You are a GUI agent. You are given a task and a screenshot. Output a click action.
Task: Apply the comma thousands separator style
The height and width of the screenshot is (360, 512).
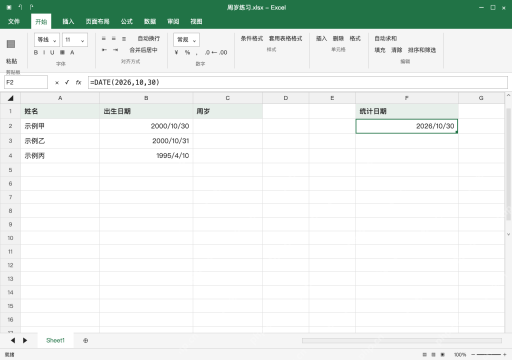click(197, 53)
